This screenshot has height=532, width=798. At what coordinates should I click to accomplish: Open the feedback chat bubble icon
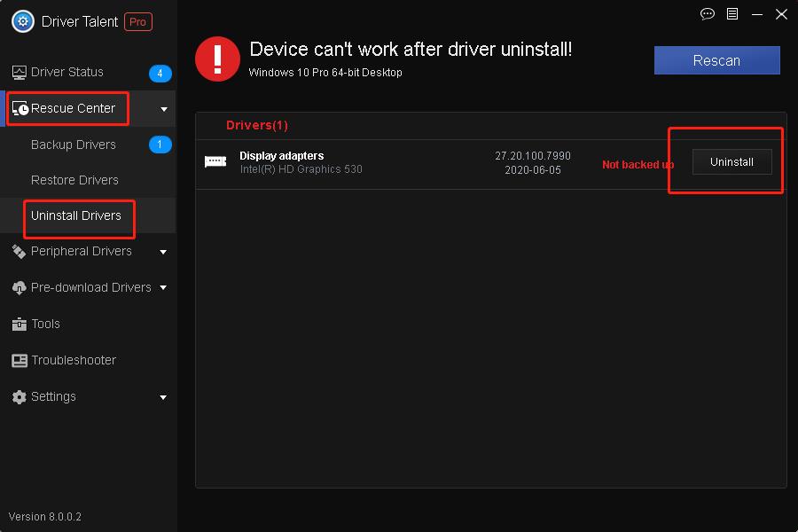click(x=707, y=14)
